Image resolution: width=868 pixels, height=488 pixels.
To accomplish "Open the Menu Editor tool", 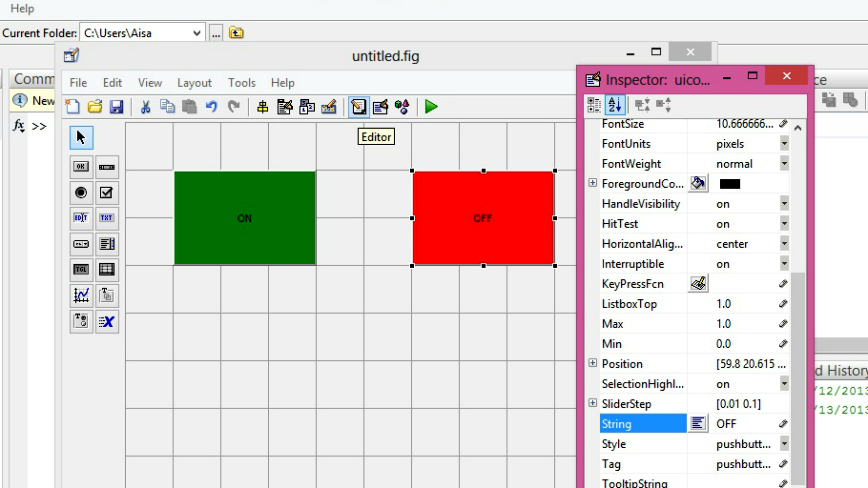I will click(x=285, y=107).
